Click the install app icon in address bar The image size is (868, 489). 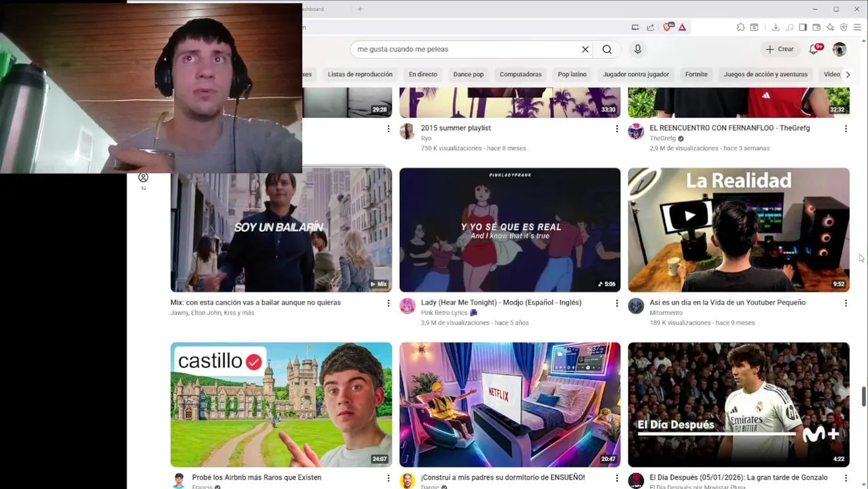(635, 27)
